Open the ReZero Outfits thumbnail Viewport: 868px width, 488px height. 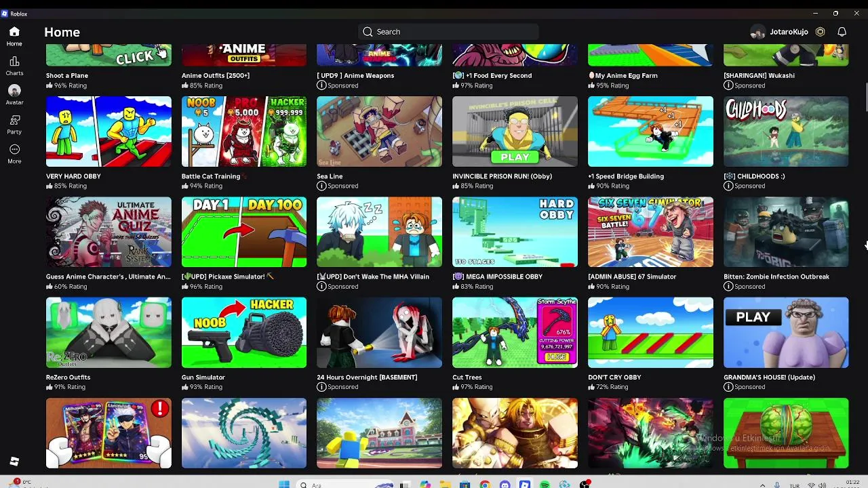[x=108, y=333]
